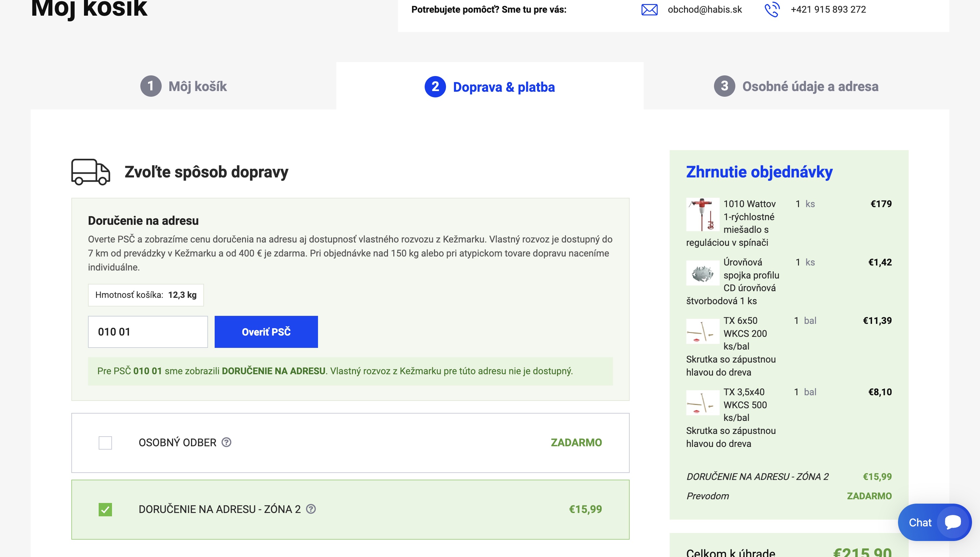Viewport: 980px width, 557px height.
Task: Click the ZADARMO price for OSOBNÝ ODBER
Action: (x=576, y=443)
